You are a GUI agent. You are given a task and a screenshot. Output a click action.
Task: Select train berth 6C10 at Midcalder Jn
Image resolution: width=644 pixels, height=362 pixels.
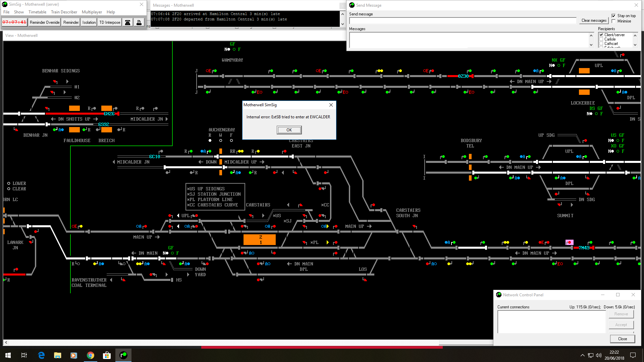155,157
